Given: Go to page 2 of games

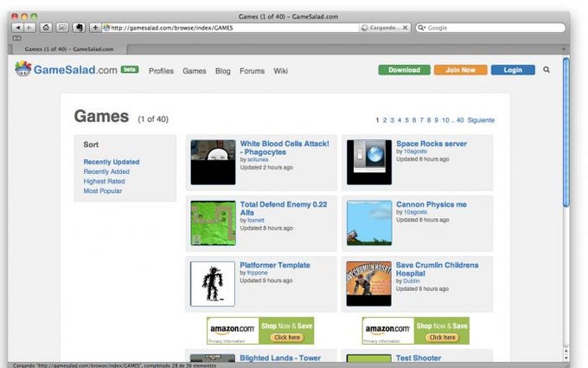Looking at the screenshot, I should pos(385,120).
